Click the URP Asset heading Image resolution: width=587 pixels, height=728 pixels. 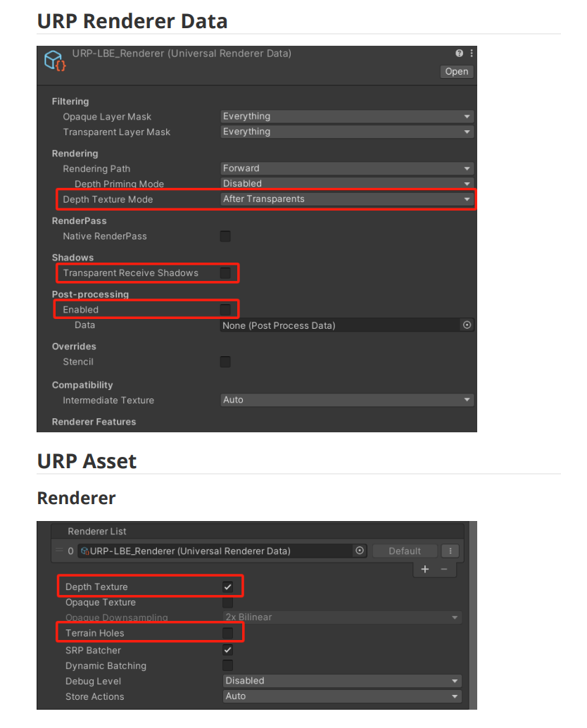pos(87,461)
